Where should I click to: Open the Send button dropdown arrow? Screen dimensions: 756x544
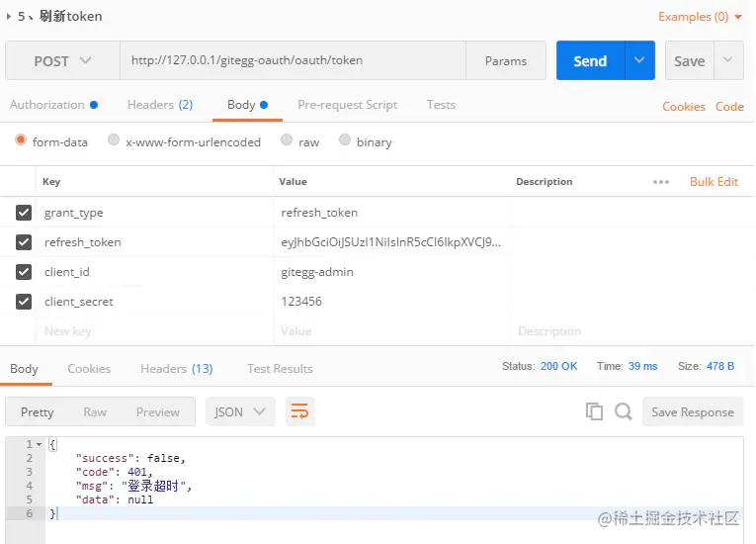pos(639,60)
